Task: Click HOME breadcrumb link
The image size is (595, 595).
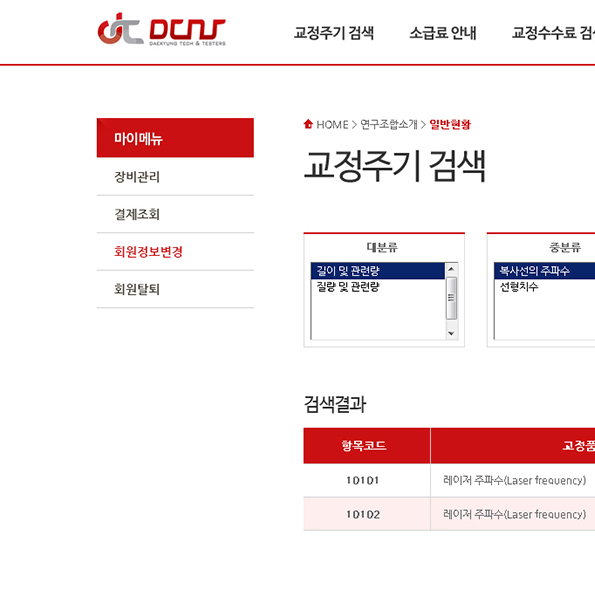Action: 332,124
